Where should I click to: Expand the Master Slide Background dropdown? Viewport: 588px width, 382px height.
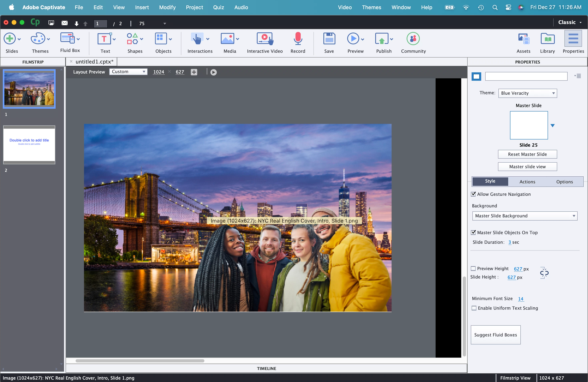tap(525, 216)
